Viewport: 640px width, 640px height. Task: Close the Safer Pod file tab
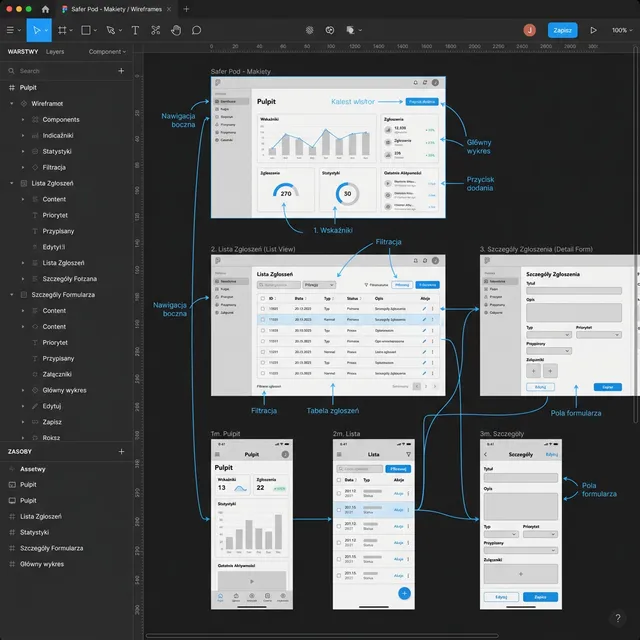coord(169,9)
